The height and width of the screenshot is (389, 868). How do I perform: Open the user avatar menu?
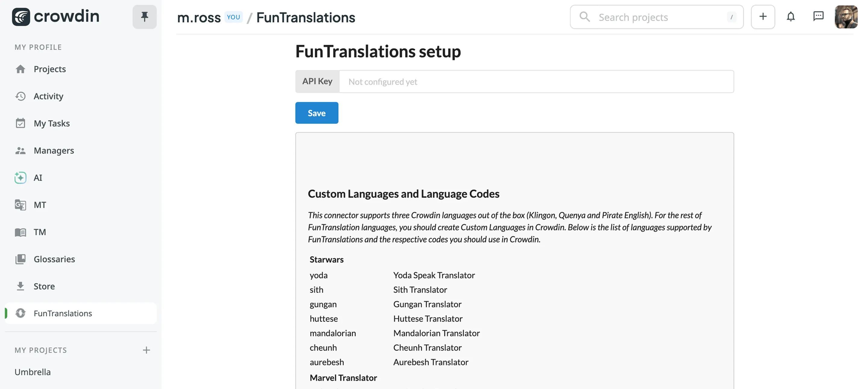coord(846,17)
